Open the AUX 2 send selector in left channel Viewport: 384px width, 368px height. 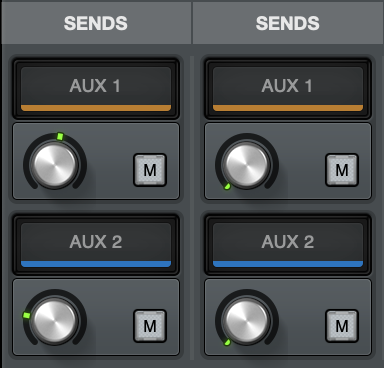[96, 245]
